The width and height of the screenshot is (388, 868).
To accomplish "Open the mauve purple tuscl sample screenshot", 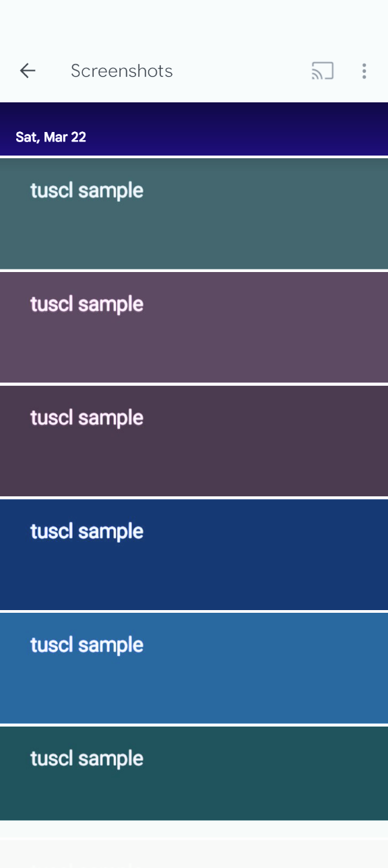I will tap(194, 327).
